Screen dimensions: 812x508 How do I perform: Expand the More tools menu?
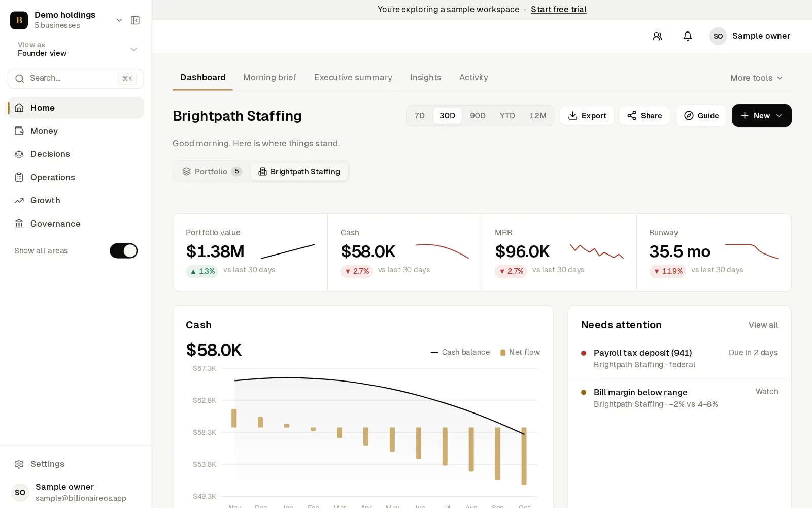pos(756,78)
